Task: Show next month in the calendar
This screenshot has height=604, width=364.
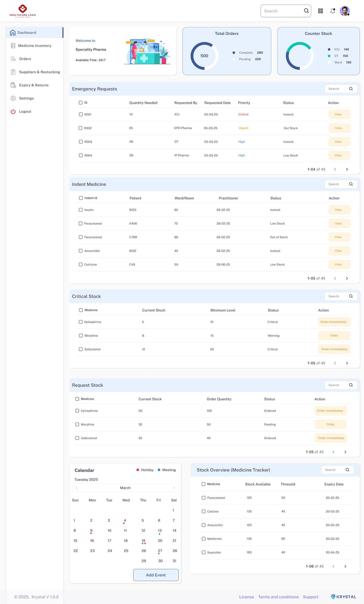Action: tap(174, 488)
